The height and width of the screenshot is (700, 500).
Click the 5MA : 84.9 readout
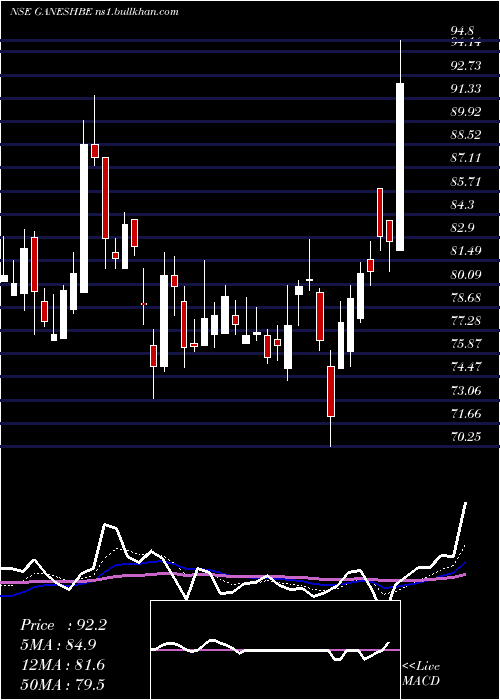(58, 645)
